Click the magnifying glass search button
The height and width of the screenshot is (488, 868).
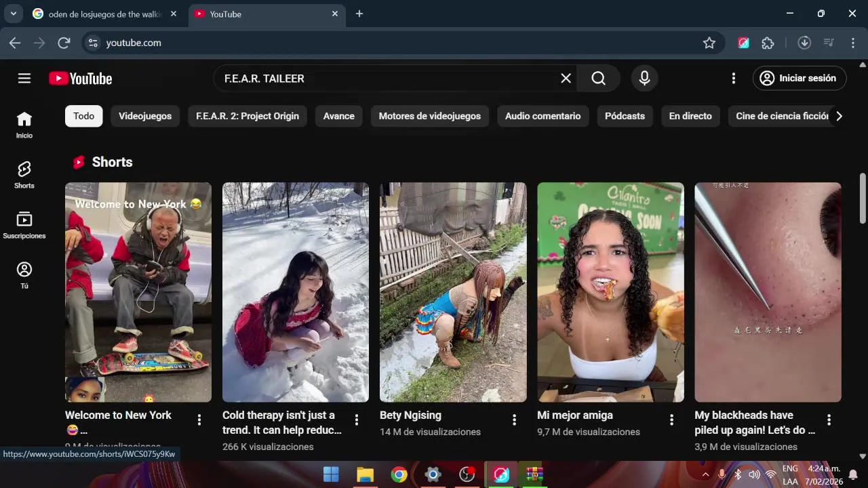pyautogui.click(x=598, y=79)
